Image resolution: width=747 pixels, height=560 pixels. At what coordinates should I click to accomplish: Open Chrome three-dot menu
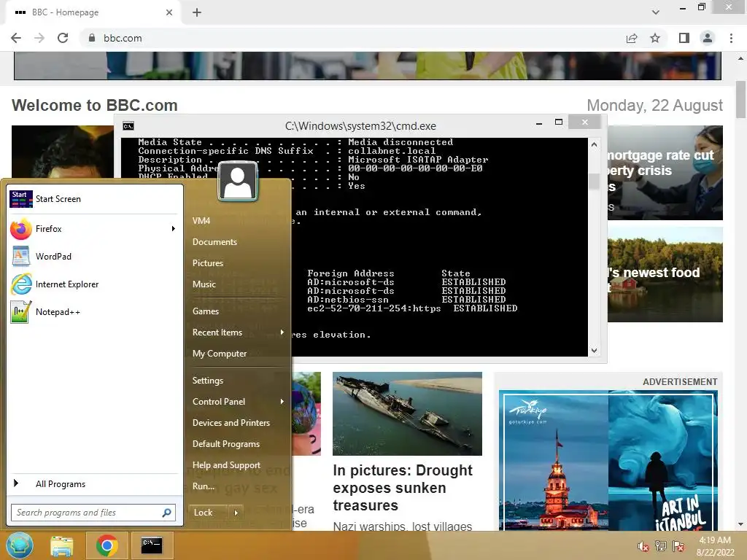click(x=731, y=38)
